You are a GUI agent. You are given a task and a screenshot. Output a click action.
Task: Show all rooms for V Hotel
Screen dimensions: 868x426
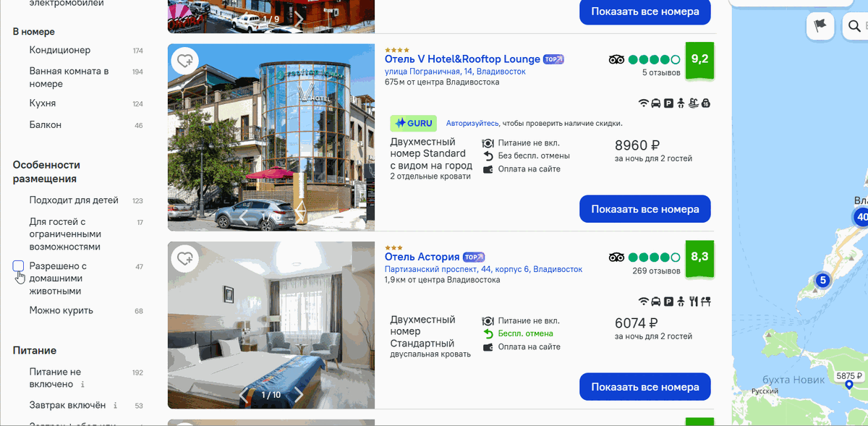click(x=645, y=209)
